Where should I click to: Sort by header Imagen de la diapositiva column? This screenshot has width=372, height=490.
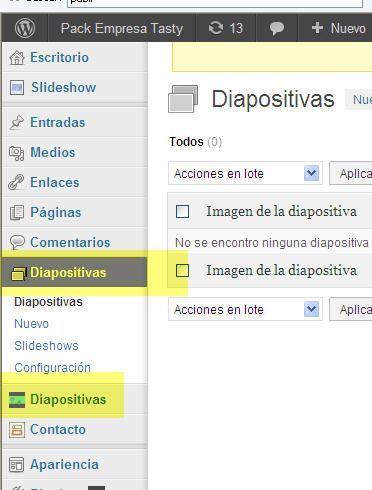(281, 211)
